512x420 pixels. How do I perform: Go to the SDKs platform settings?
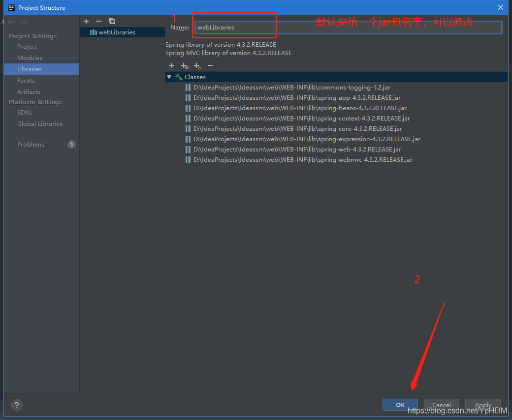25,113
